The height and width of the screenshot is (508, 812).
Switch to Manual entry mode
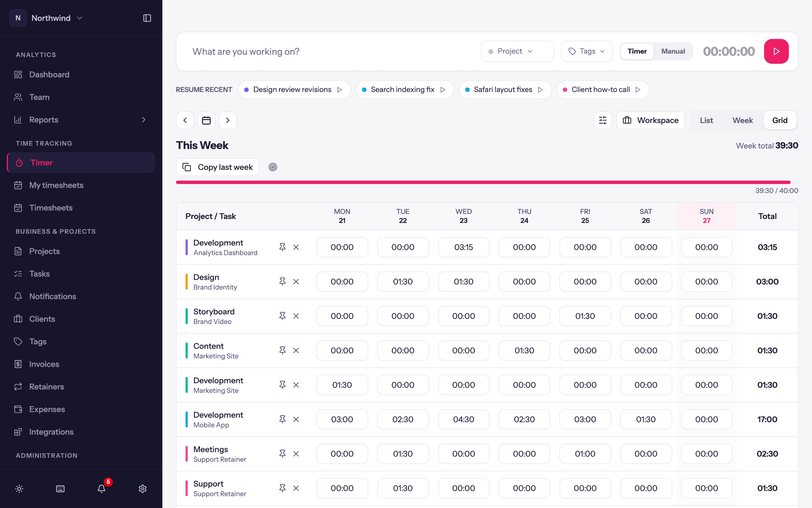[673, 51]
